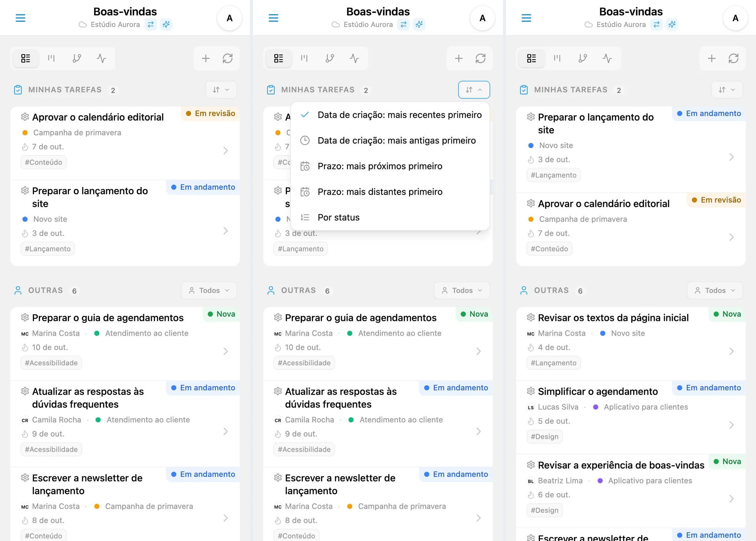The height and width of the screenshot is (541, 756).
Task: Click chevron on 'Revisar a experiência de boas-vindas' card
Action: pyautogui.click(x=731, y=499)
